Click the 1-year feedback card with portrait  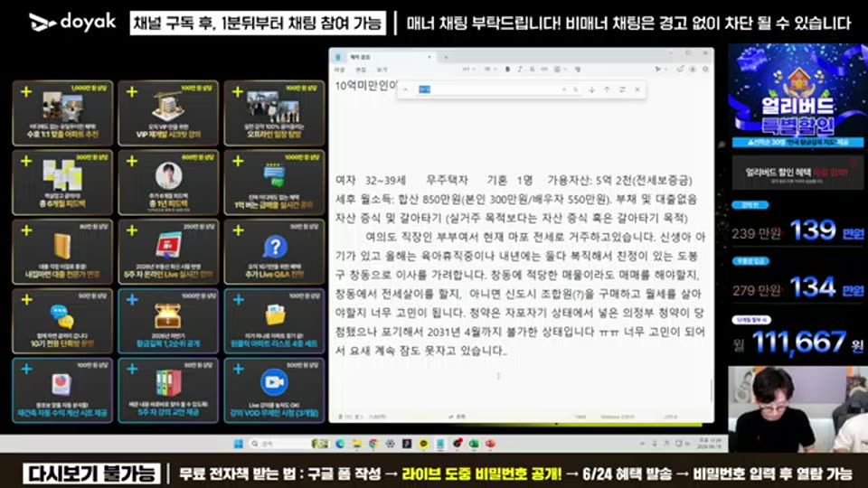168,183
